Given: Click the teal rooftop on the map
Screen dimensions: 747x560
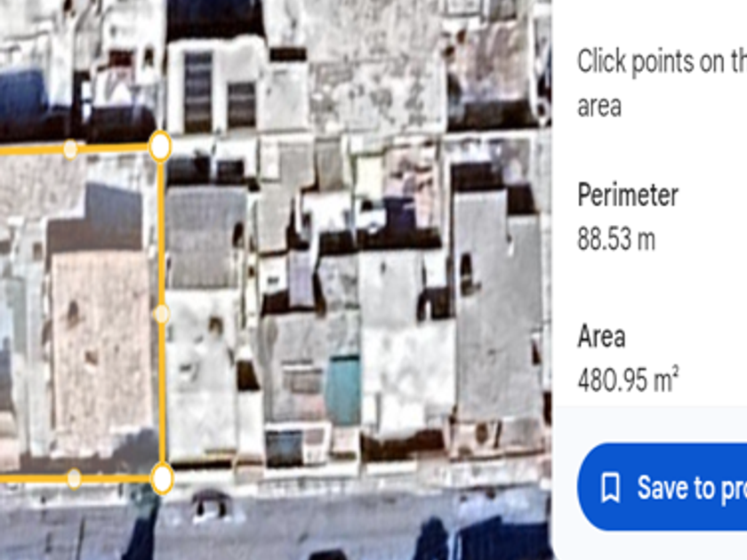Looking at the screenshot, I should click(343, 389).
